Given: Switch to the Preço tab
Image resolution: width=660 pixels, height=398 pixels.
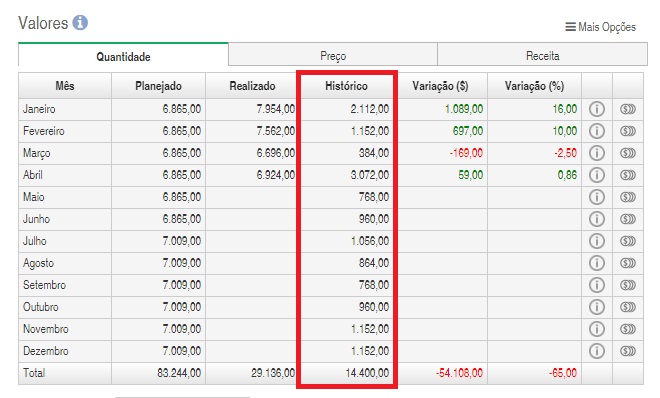Looking at the screenshot, I should pos(333,56).
